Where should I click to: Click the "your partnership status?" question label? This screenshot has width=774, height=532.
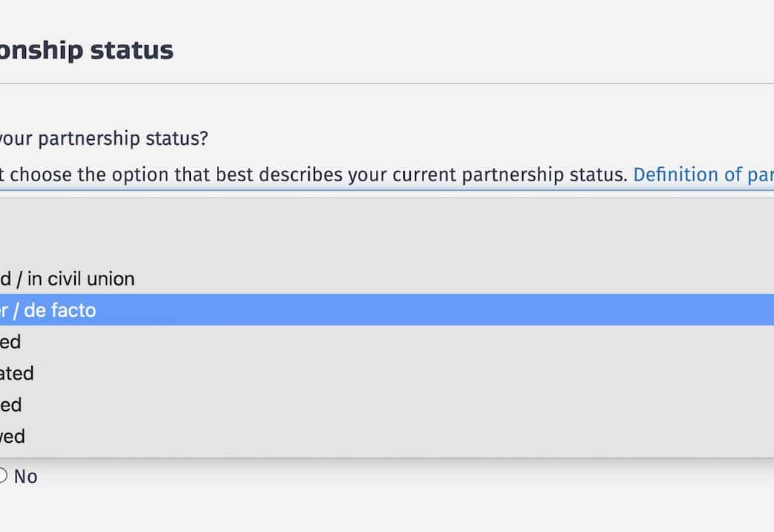[x=103, y=139]
